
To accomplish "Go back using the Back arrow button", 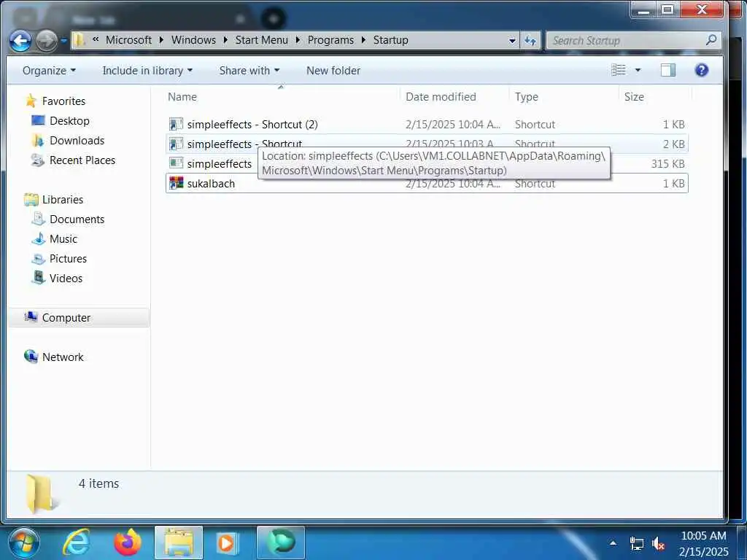I will 20,42.
